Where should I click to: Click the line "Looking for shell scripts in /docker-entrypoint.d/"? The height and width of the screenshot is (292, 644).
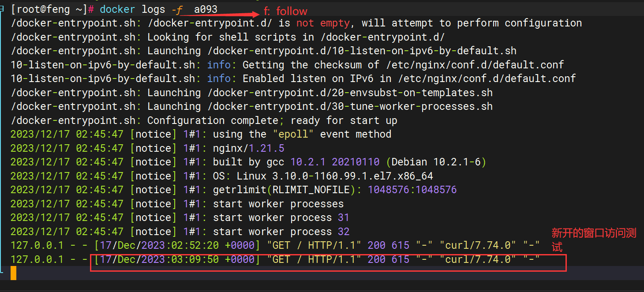(x=228, y=37)
